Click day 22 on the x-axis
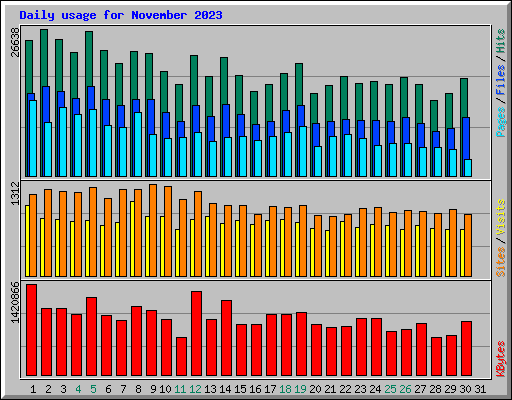Viewport: 512px width, 400px height. pos(345,389)
